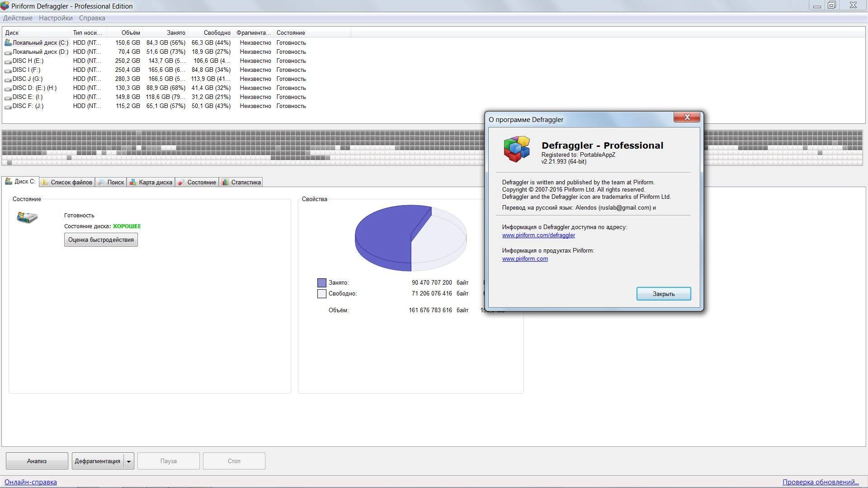
Task: Click drive icon for Локальный диск (D:)
Action: tap(8, 52)
